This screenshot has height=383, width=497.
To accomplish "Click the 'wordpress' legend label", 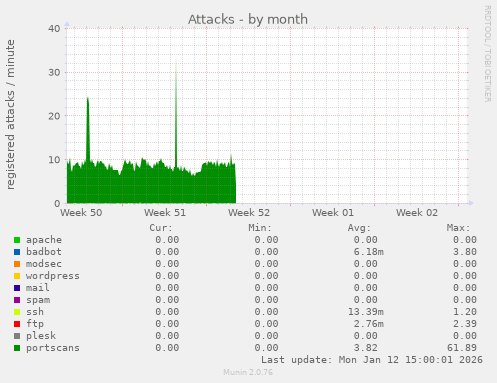I will [x=53, y=276].
